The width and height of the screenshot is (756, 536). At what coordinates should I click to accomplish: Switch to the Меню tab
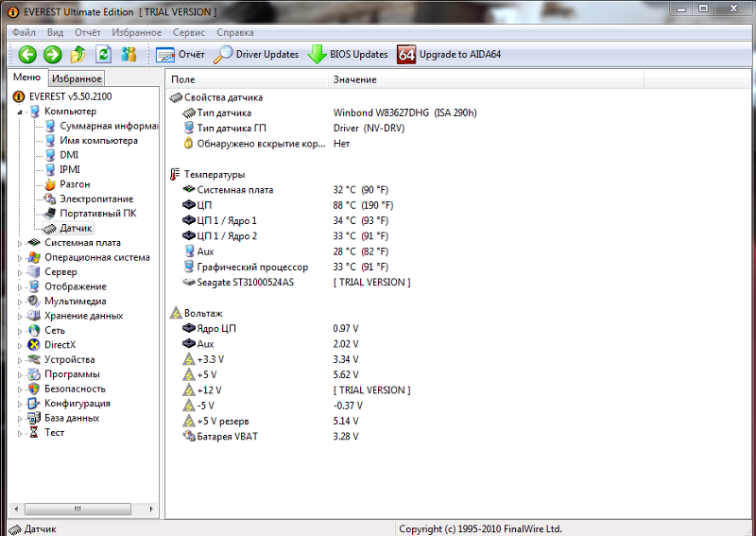(27, 78)
